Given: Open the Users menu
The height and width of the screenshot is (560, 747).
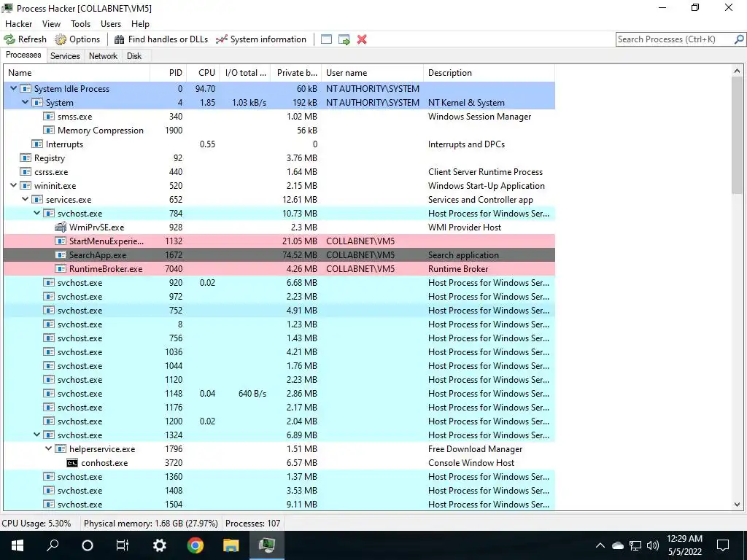Looking at the screenshot, I should tap(111, 24).
